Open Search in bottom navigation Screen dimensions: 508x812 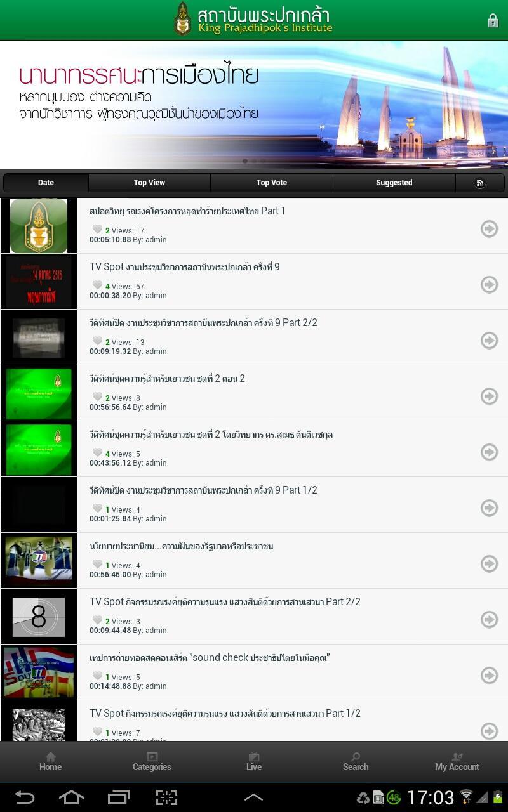356,761
